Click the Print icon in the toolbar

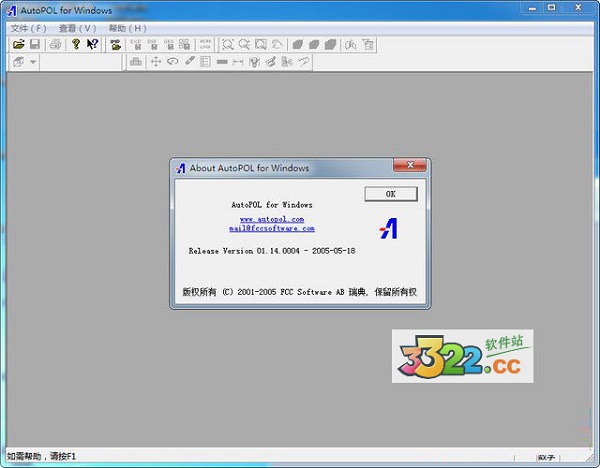click(x=55, y=44)
